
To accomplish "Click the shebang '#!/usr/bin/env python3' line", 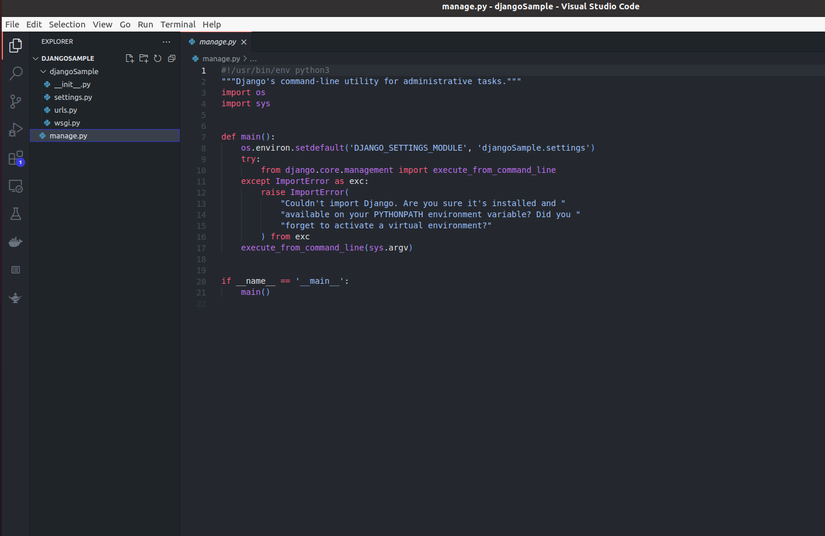I will (275, 70).
